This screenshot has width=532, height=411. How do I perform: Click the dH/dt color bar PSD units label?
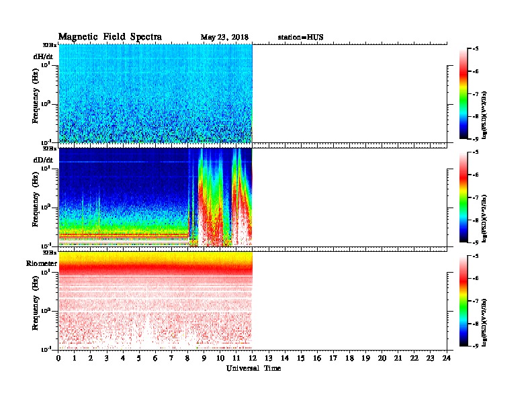click(484, 115)
